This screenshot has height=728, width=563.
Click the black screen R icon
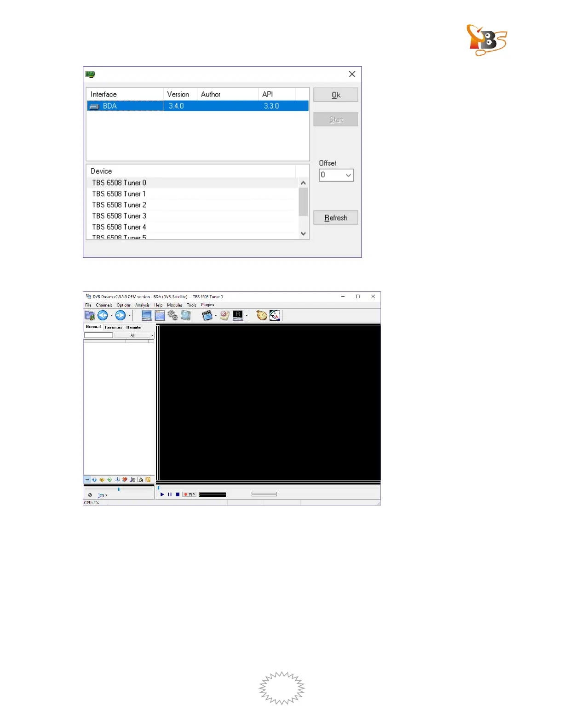click(238, 315)
